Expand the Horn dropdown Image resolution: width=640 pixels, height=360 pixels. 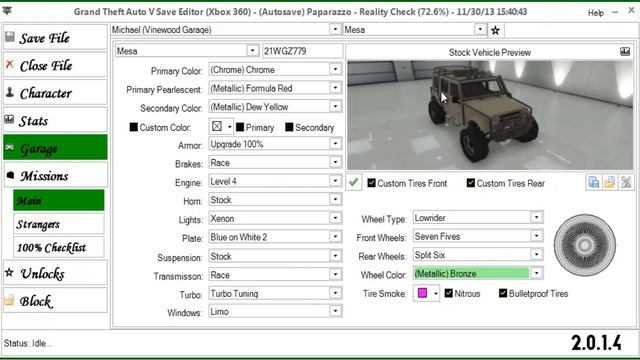(335, 200)
